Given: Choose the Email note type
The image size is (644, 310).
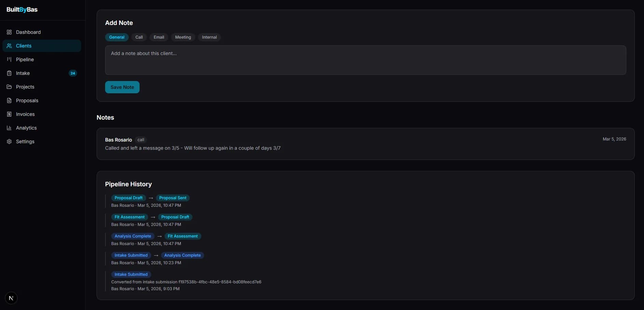Looking at the screenshot, I should pos(159,37).
